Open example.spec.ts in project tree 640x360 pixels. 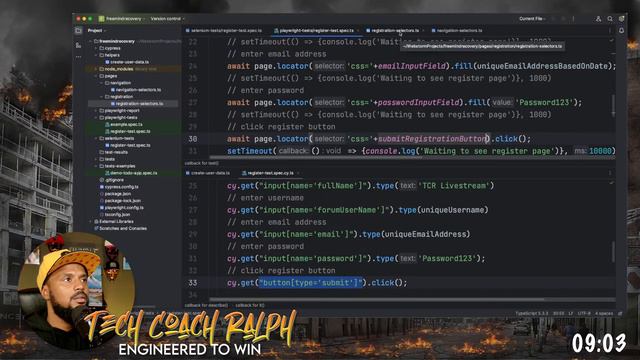tap(124, 124)
